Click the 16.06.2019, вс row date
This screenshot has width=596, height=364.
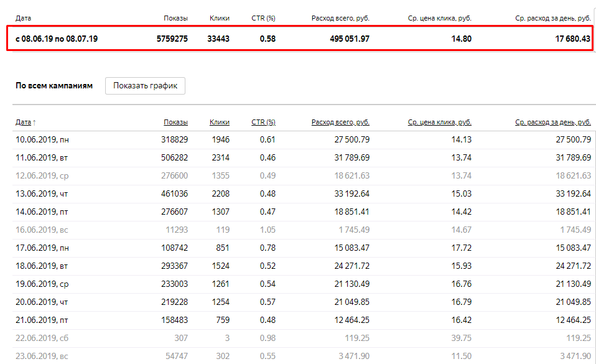point(42,230)
